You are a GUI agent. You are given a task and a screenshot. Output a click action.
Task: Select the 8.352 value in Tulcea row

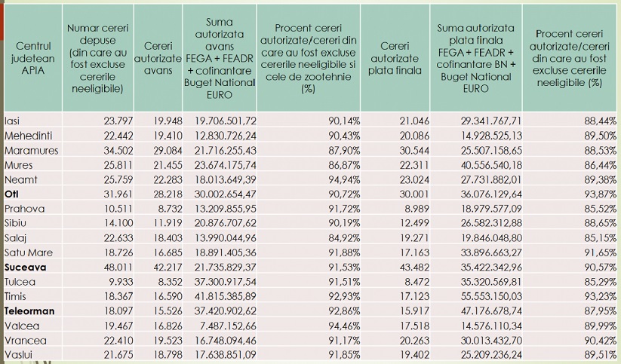pos(168,282)
